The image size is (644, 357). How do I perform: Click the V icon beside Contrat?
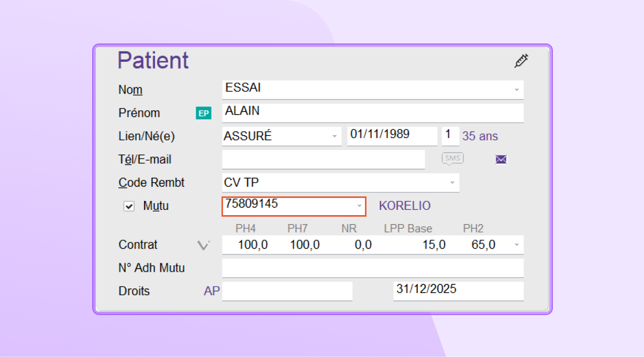[203, 245]
